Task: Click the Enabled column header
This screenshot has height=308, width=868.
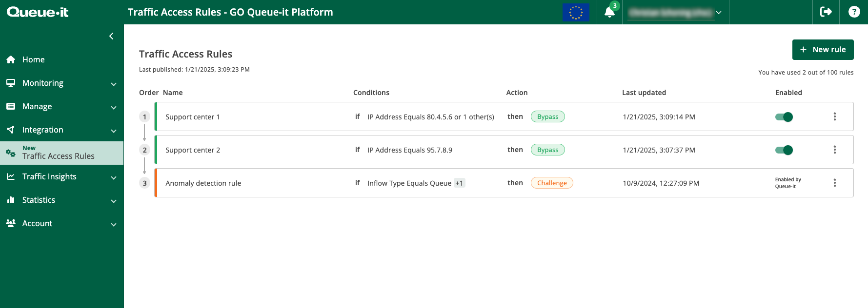Action: click(x=788, y=93)
